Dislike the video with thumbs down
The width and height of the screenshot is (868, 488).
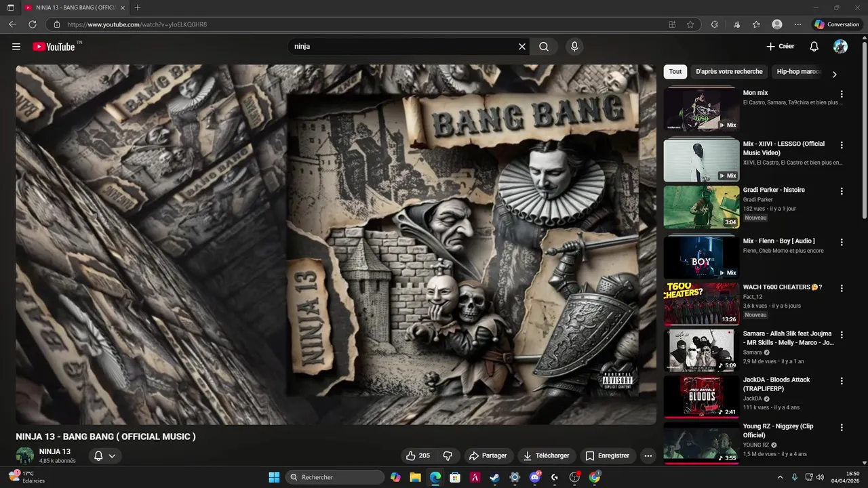pos(448,455)
